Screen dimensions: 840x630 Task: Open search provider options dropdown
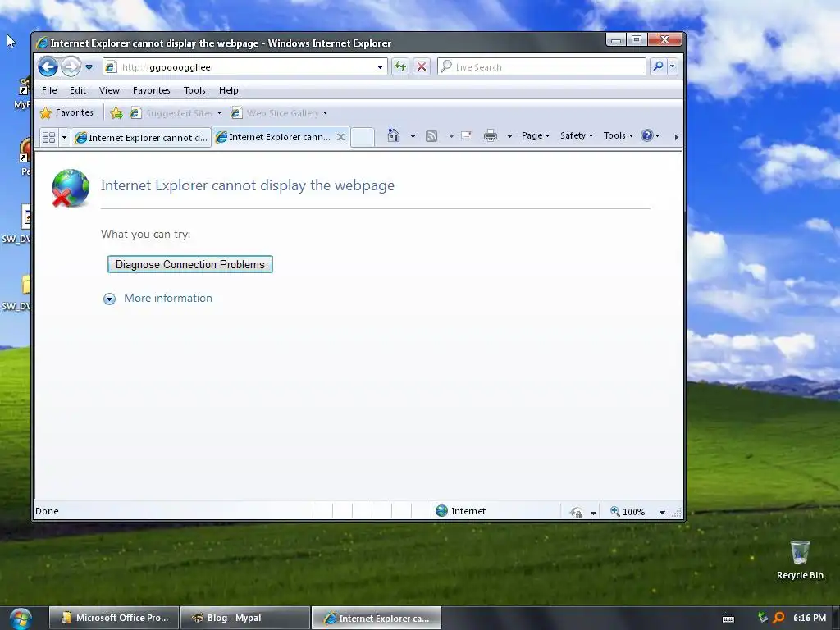(x=673, y=66)
